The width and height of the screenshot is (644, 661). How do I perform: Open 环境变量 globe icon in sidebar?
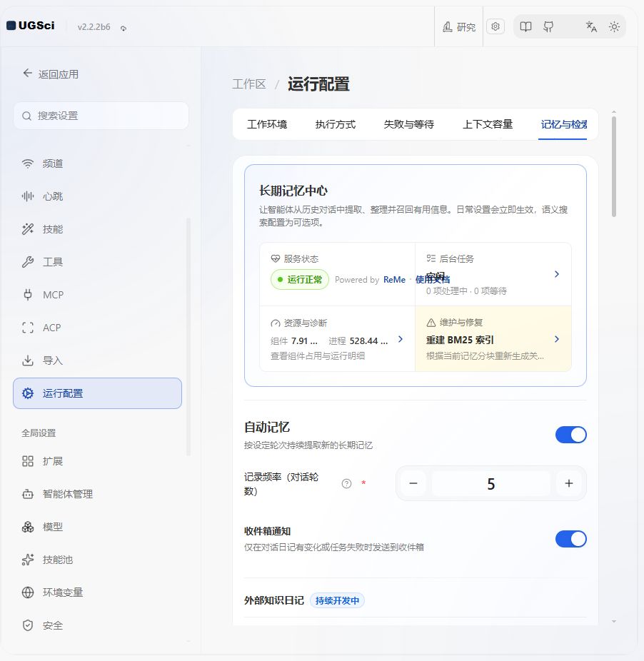pyautogui.click(x=27, y=592)
